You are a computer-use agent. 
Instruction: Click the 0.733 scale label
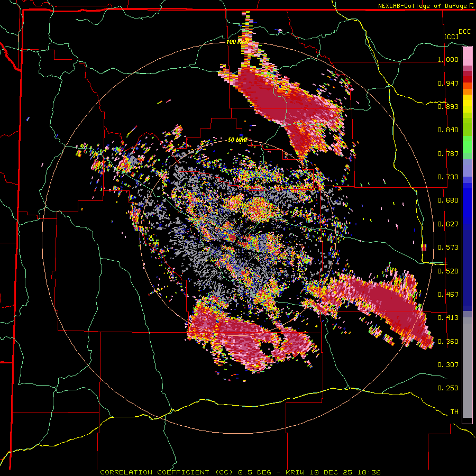tap(448, 177)
